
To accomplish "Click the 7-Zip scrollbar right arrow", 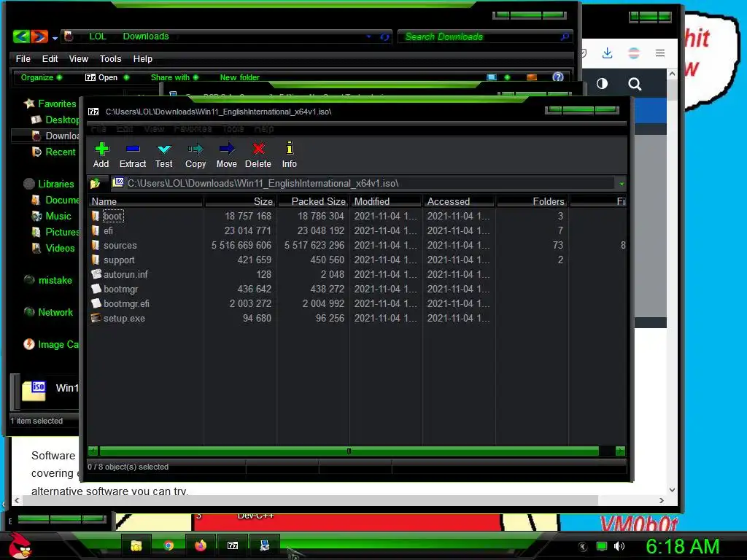I will point(620,451).
